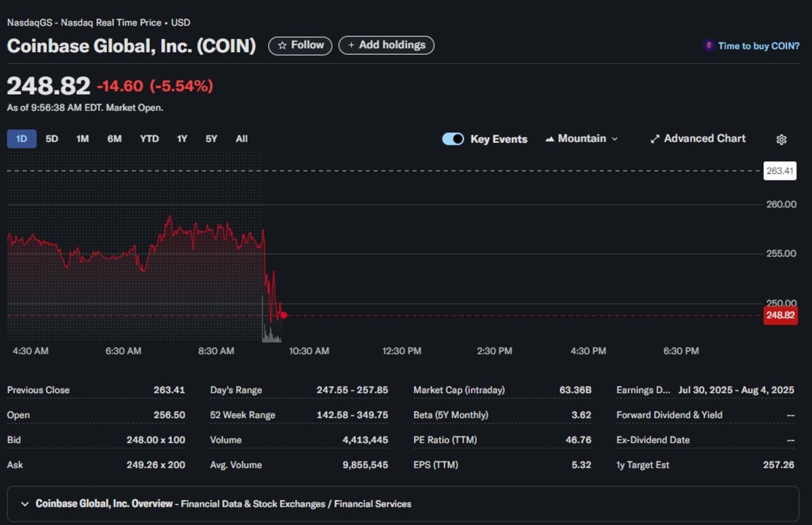Click the red current price dot on chart
Screen dimensions: 812x525
coord(284,315)
